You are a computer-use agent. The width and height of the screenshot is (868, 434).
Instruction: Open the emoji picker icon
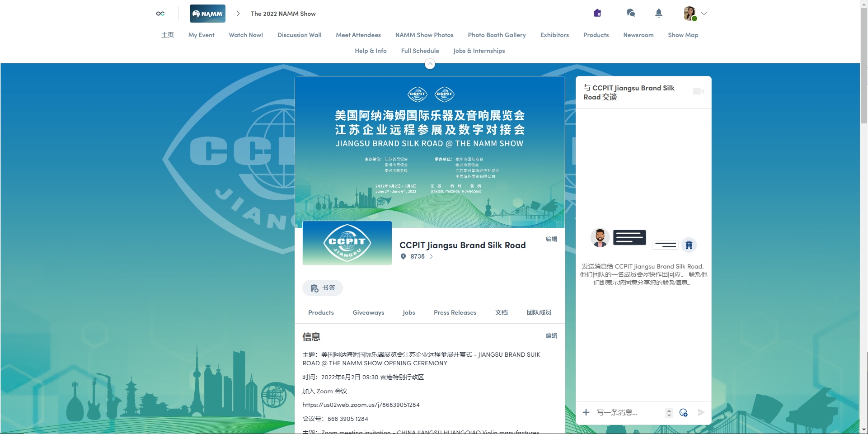coord(684,412)
